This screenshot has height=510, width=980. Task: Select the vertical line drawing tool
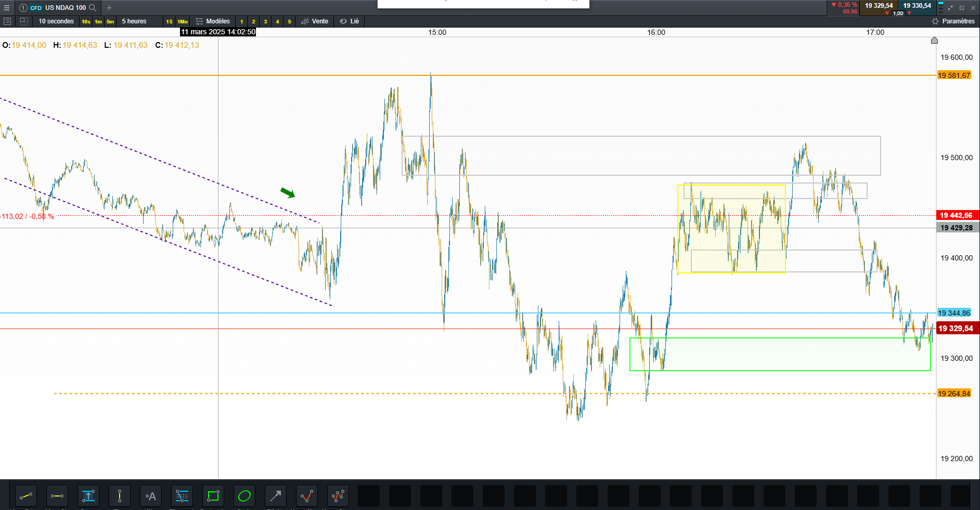[120, 496]
